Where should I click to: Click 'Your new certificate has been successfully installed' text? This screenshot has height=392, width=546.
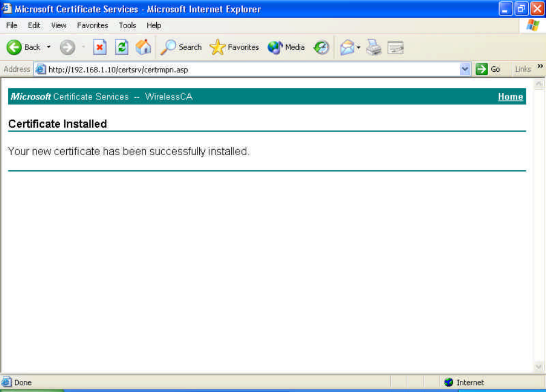coord(129,151)
